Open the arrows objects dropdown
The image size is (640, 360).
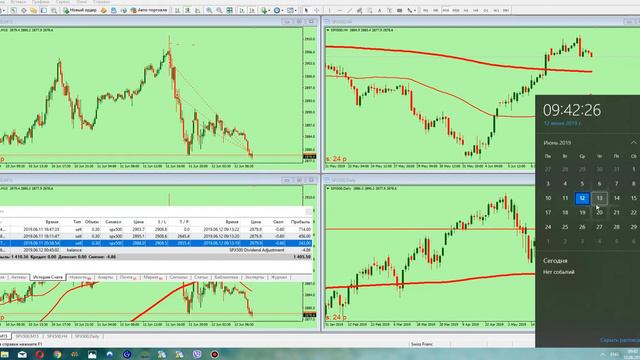[411, 10]
